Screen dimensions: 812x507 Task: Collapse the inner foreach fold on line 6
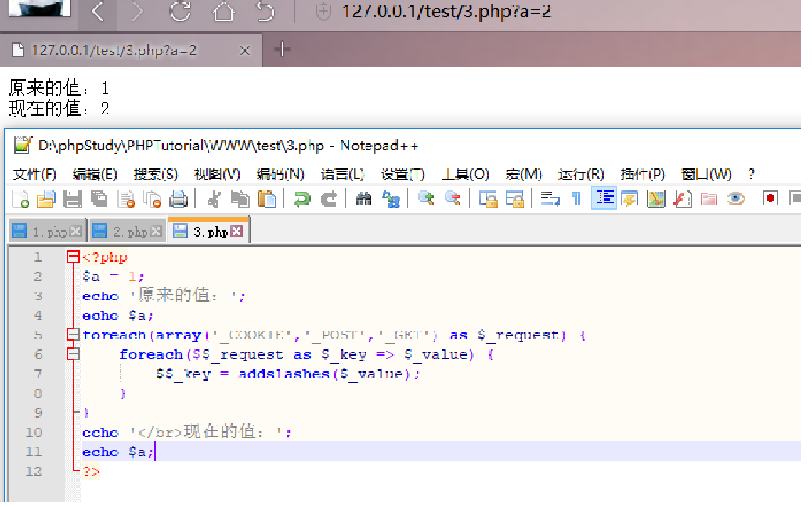click(74, 355)
